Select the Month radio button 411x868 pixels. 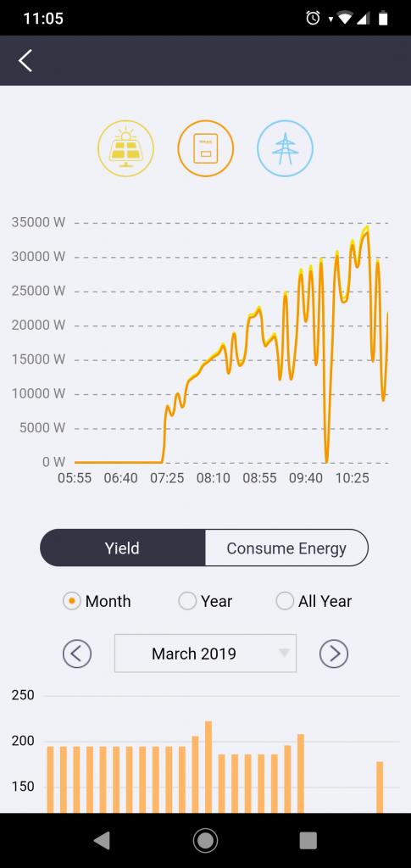click(72, 601)
